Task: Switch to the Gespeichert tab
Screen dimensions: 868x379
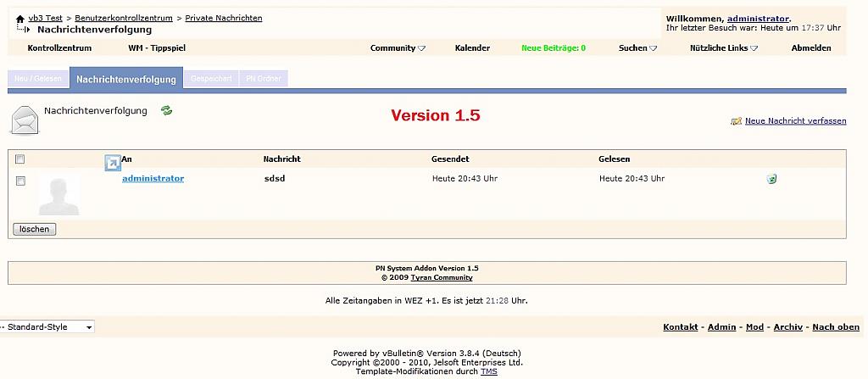Action: pyautogui.click(x=211, y=79)
